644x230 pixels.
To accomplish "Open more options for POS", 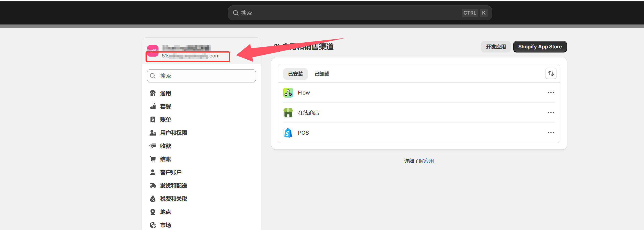I will (x=551, y=133).
